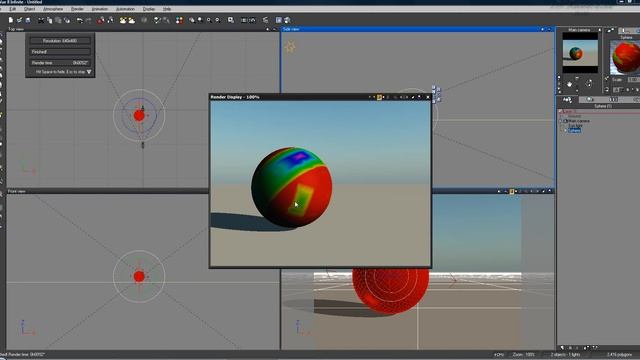Open the Render menu

[77, 9]
